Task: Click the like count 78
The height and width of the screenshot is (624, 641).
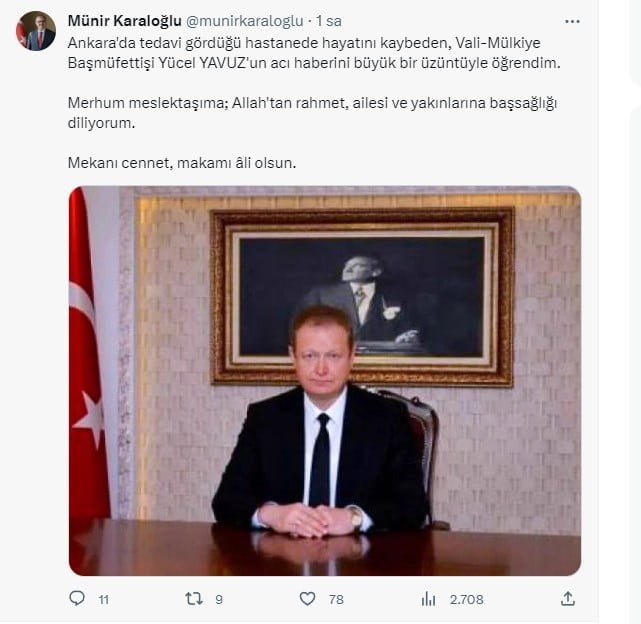Action: pyautogui.click(x=336, y=600)
